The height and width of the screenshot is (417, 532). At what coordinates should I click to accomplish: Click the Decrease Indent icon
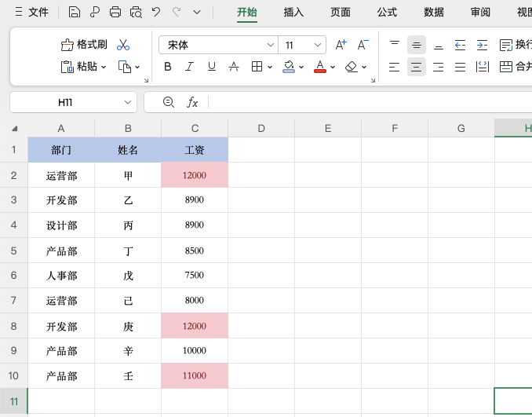460,45
